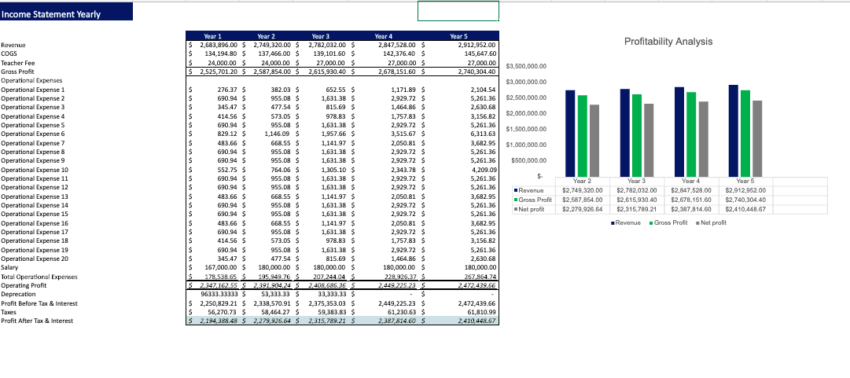Image resolution: width=850 pixels, height=378 pixels.
Task: Click the Year 2 green Gross Profit bar
Action: 582,136
